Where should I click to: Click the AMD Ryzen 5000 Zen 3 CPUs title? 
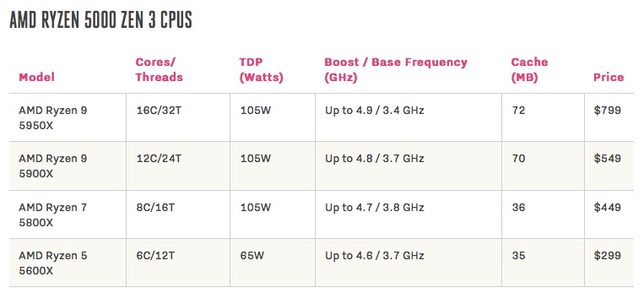pyautogui.click(x=100, y=20)
